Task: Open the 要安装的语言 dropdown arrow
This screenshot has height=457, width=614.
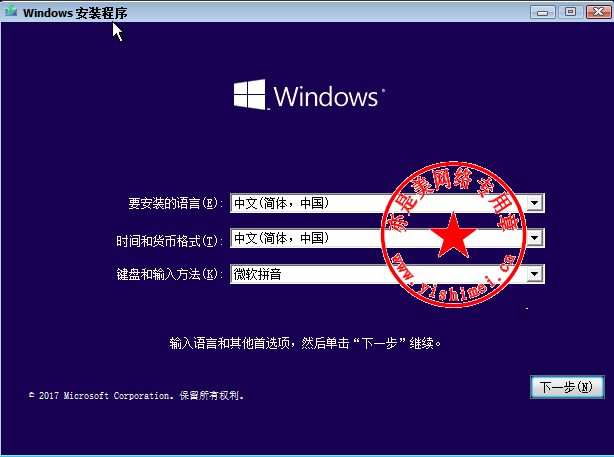Action: pyautogui.click(x=535, y=203)
